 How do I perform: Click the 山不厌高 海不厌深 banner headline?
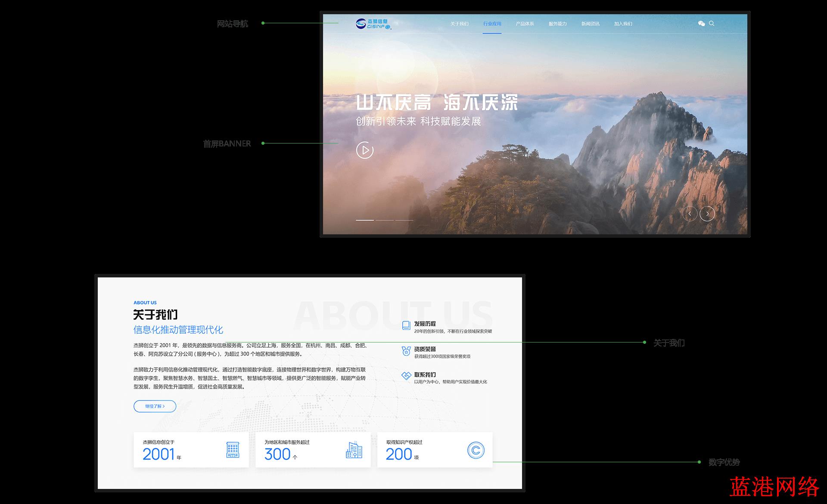pyautogui.click(x=437, y=103)
